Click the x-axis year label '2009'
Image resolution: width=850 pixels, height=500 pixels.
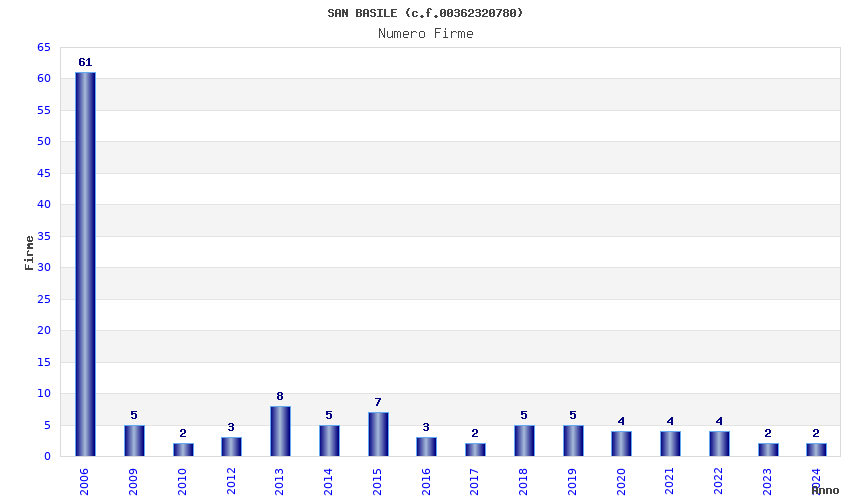[133, 482]
